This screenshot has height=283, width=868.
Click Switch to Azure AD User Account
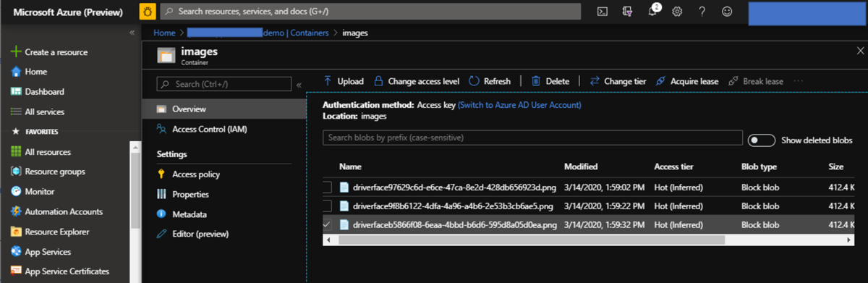coord(519,105)
